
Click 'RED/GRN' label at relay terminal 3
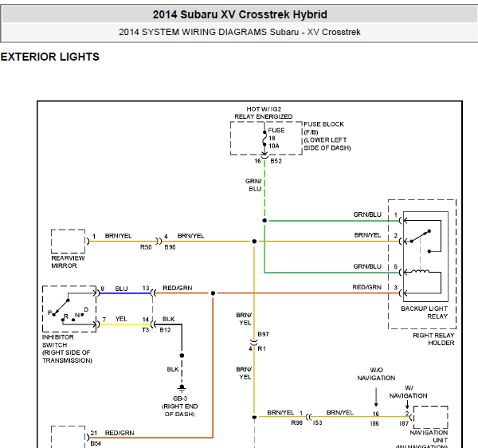click(367, 287)
